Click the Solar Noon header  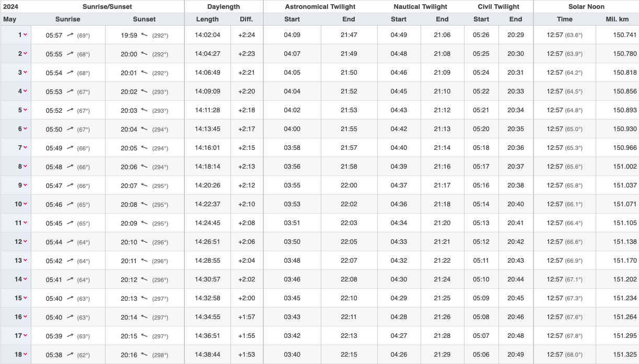tap(586, 7)
